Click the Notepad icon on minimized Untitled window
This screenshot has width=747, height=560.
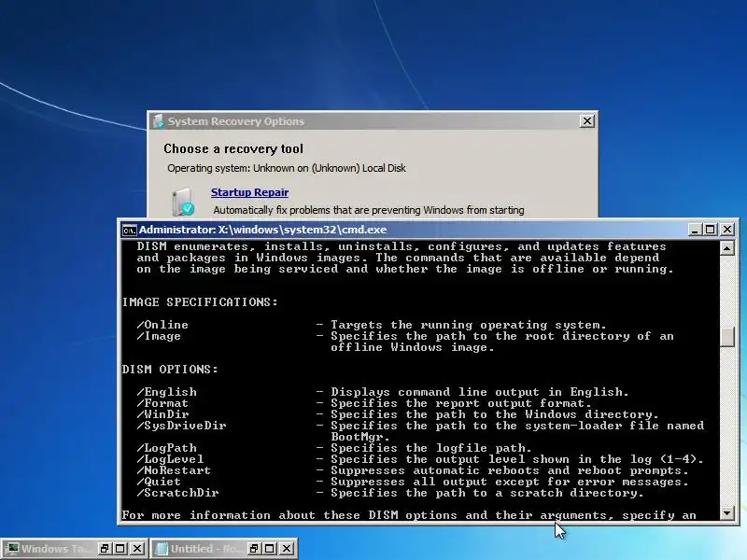pyautogui.click(x=162, y=549)
